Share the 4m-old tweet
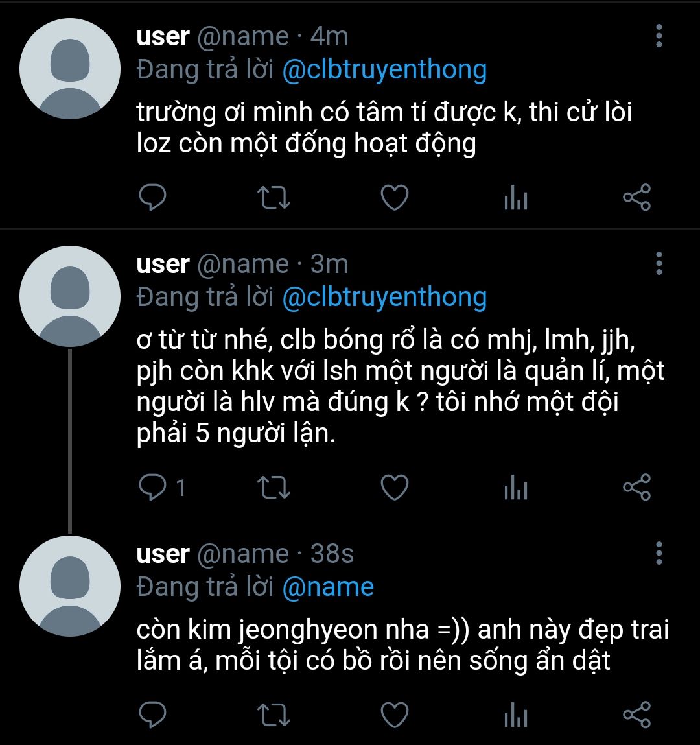The width and height of the screenshot is (700, 745). pyautogui.click(x=636, y=198)
